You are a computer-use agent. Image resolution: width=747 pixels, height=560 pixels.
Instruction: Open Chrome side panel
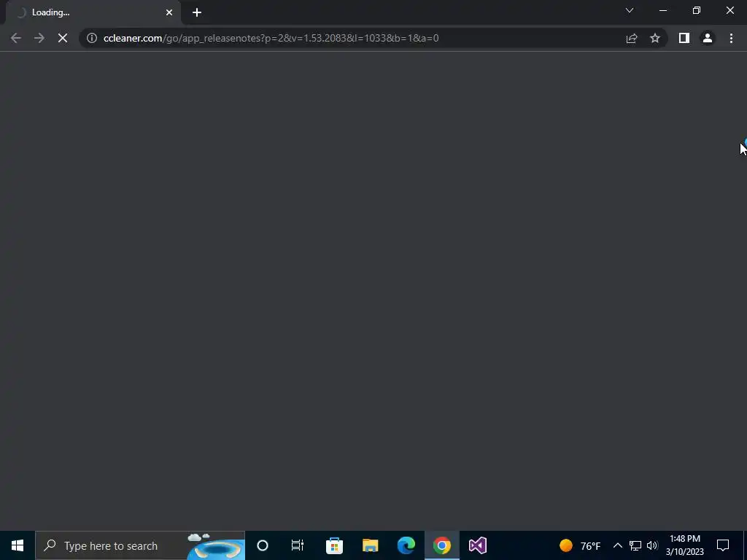point(684,38)
